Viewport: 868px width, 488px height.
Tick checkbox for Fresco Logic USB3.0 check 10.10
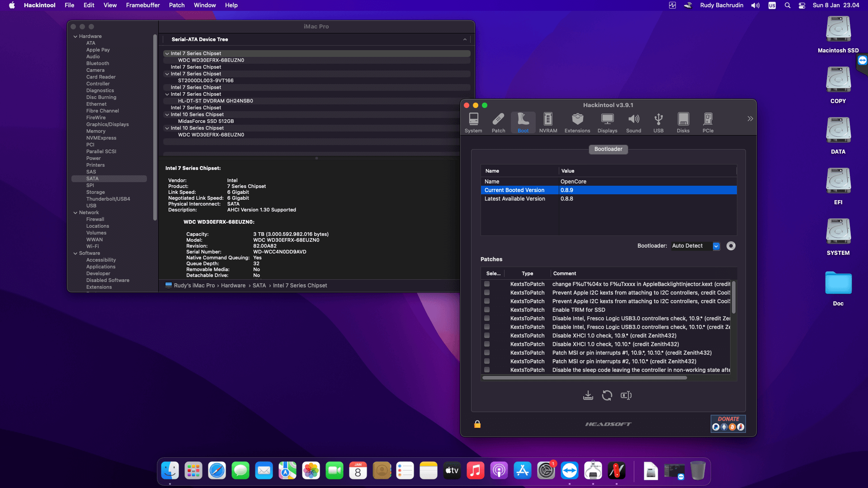tap(487, 327)
